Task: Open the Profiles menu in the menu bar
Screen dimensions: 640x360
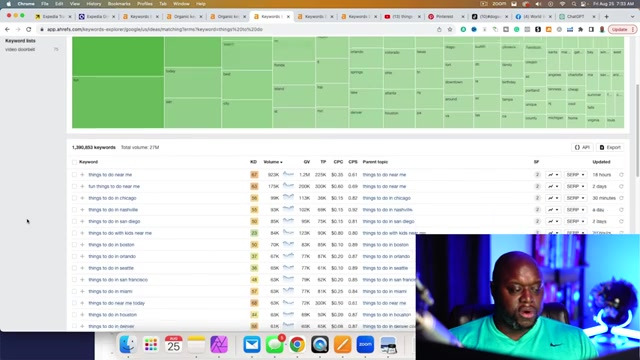Action: tap(144, 4)
